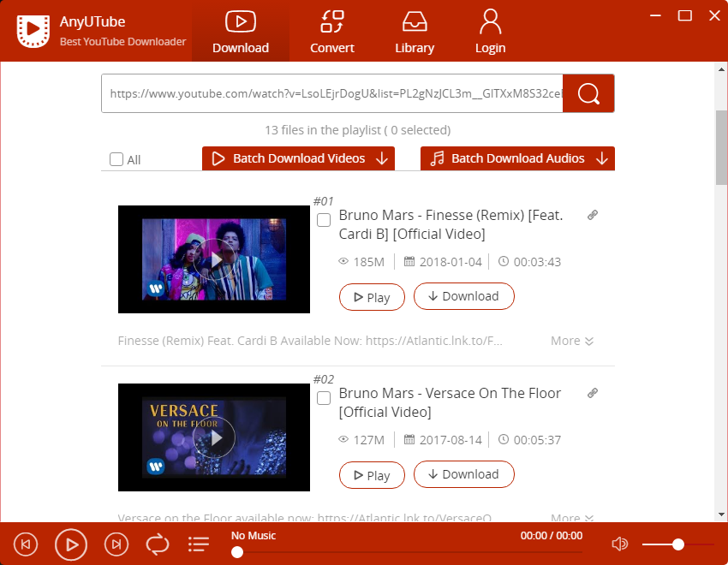728x565 pixels.
Task: Expand More for Finesse description
Action: coord(572,341)
